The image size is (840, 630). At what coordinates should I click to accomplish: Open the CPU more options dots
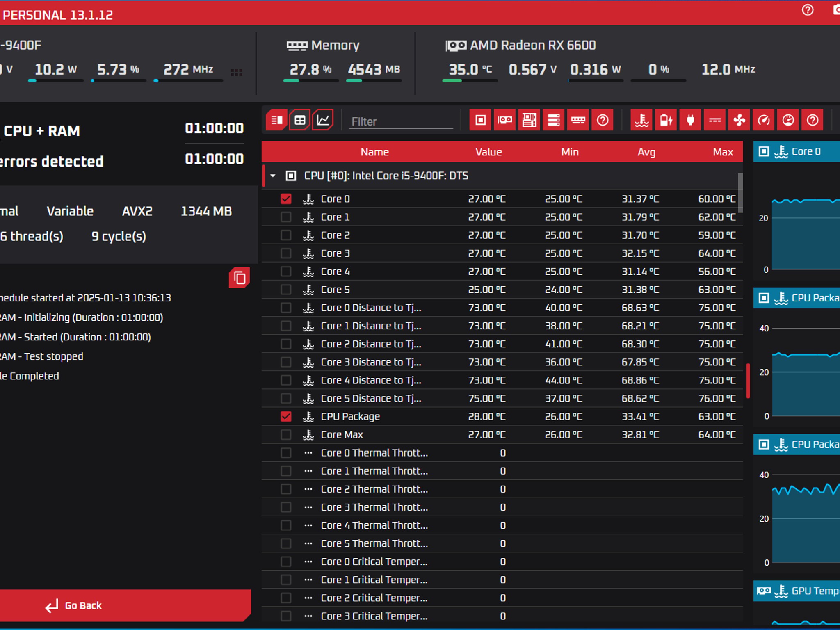click(236, 72)
